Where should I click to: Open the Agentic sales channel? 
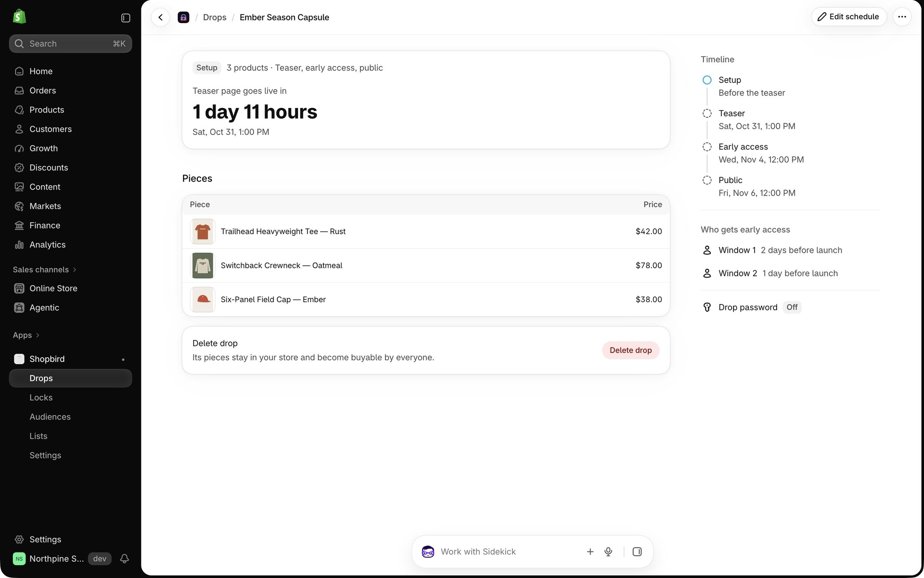tap(70, 307)
